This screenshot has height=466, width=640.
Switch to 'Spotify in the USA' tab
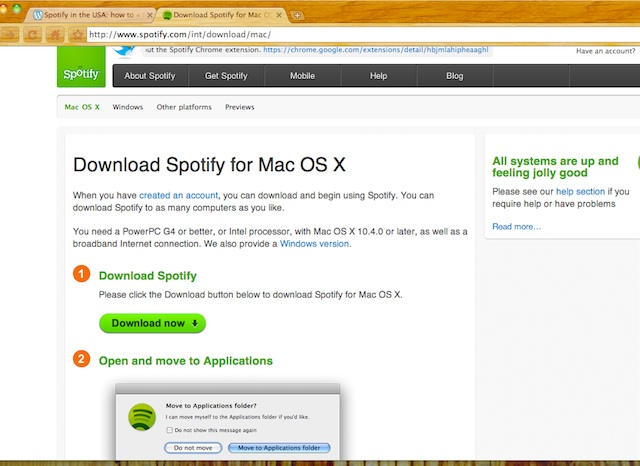[x=89, y=15]
